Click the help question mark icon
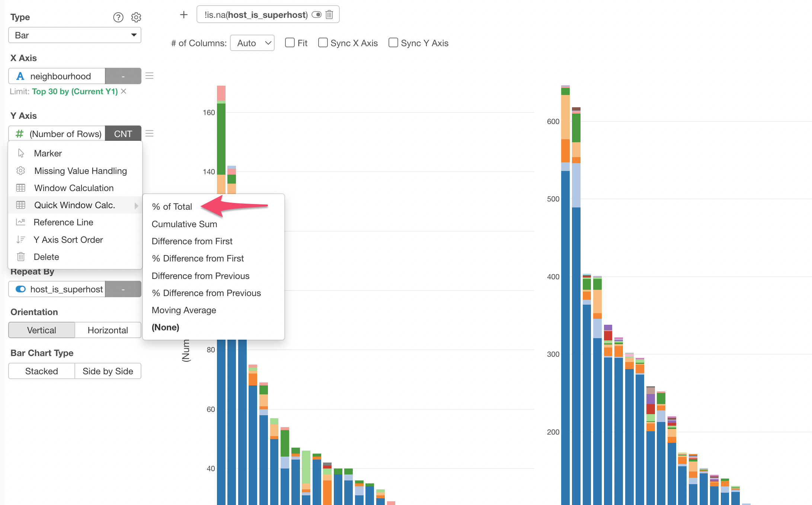Image resolution: width=812 pixels, height=505 pixels. [x=118, y=17]
